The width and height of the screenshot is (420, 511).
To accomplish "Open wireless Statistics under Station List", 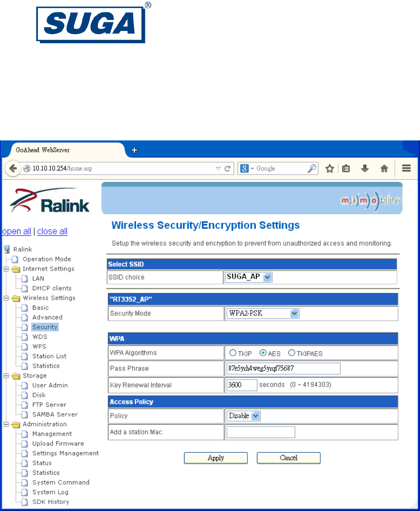I will click(x=46, y=366).
